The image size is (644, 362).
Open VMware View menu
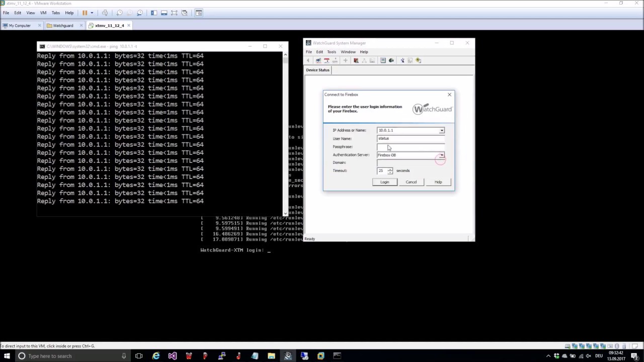(x=30, y=13)
